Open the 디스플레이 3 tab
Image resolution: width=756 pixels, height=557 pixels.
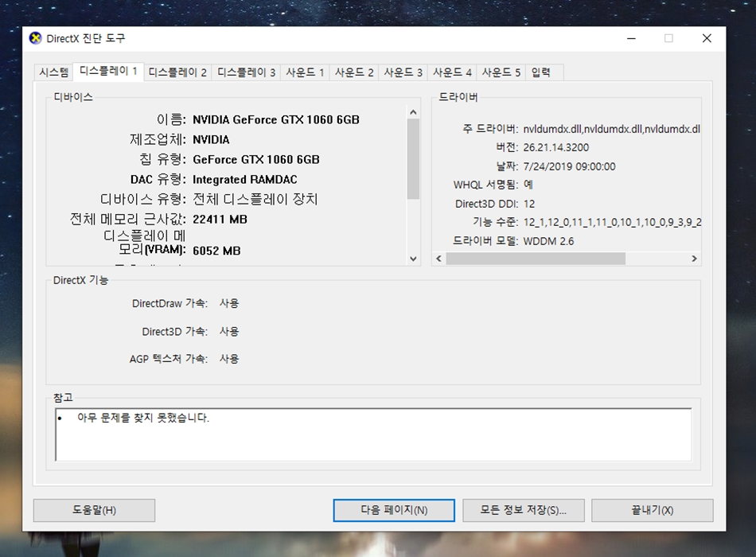click(247, 72)
